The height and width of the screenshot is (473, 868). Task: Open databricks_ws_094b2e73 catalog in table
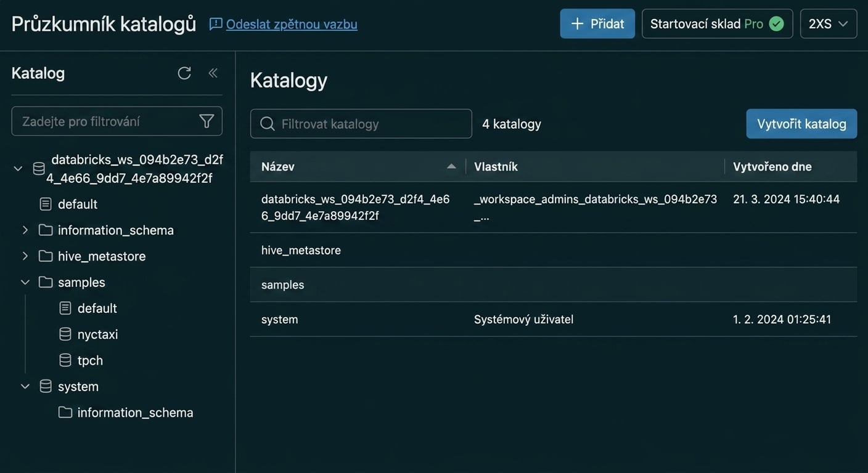(356, 208)
